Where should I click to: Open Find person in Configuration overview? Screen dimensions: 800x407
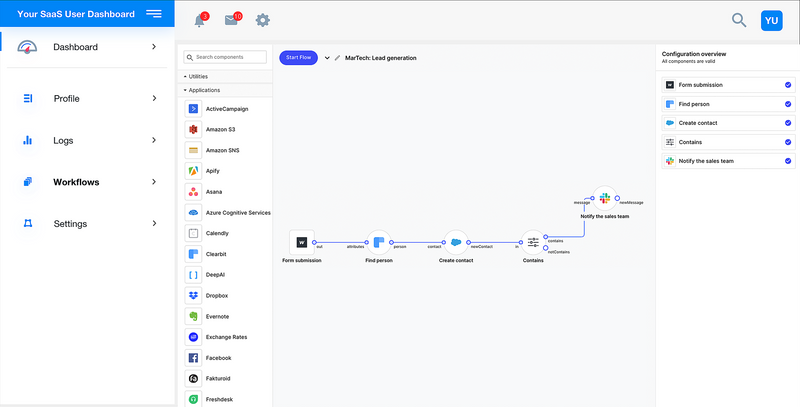tap(728, 104)
